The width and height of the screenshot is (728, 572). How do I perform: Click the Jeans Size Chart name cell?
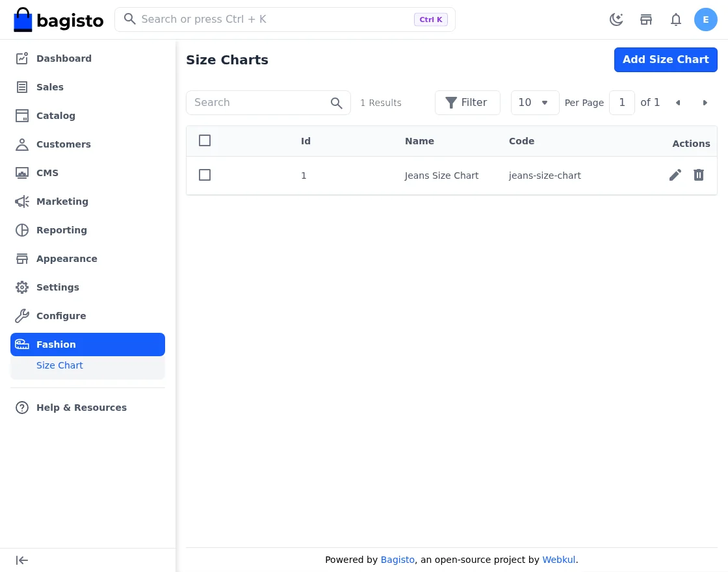[441, 175]
